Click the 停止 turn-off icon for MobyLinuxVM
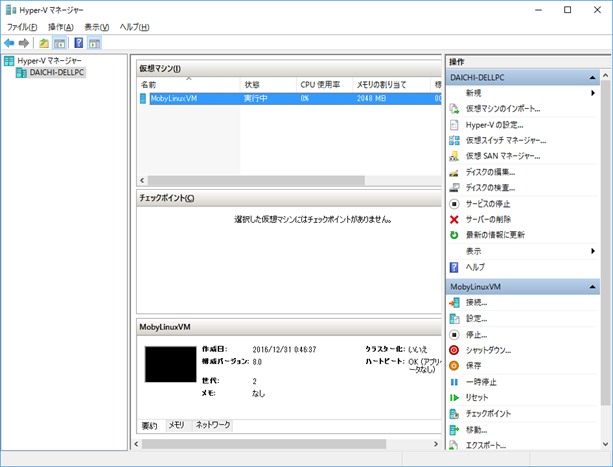 tap(454, 335)
